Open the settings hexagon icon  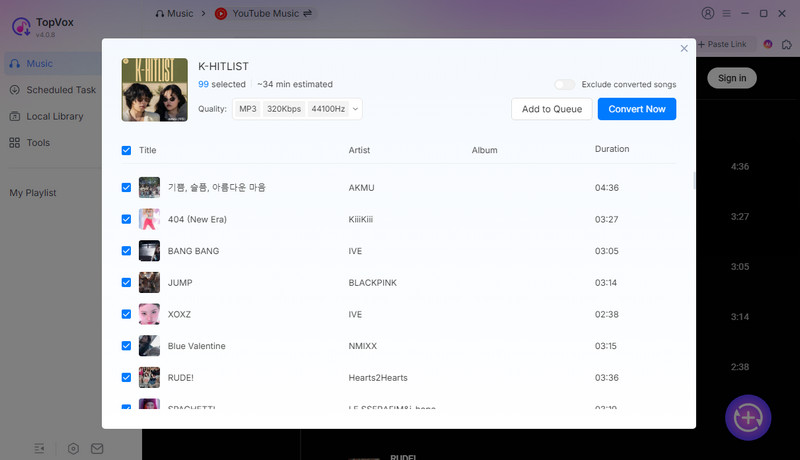click(73, 449)
